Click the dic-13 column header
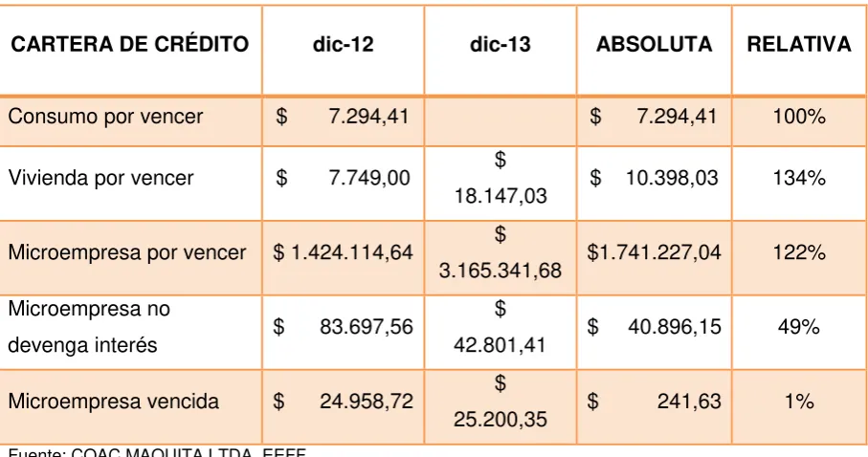868x457 pixels. point(501,44)
